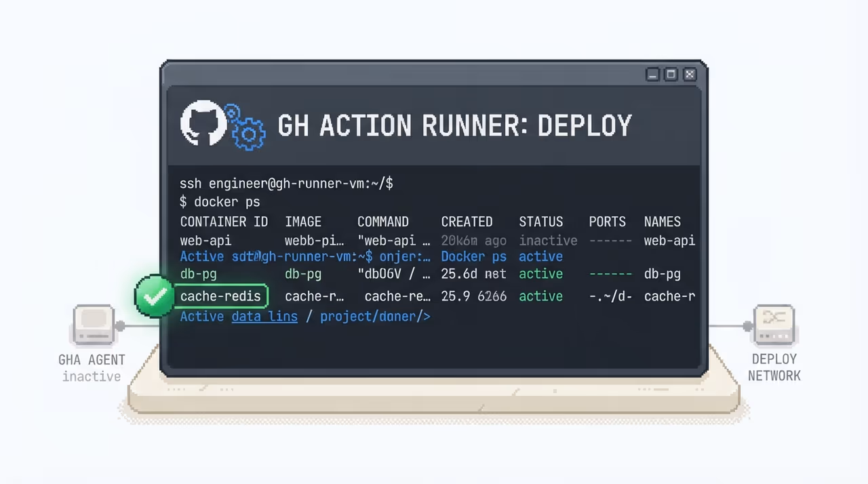Click the 'active' status in db-pg row
The width and height of the screenshot is (868, 484).
coord(540,274)
